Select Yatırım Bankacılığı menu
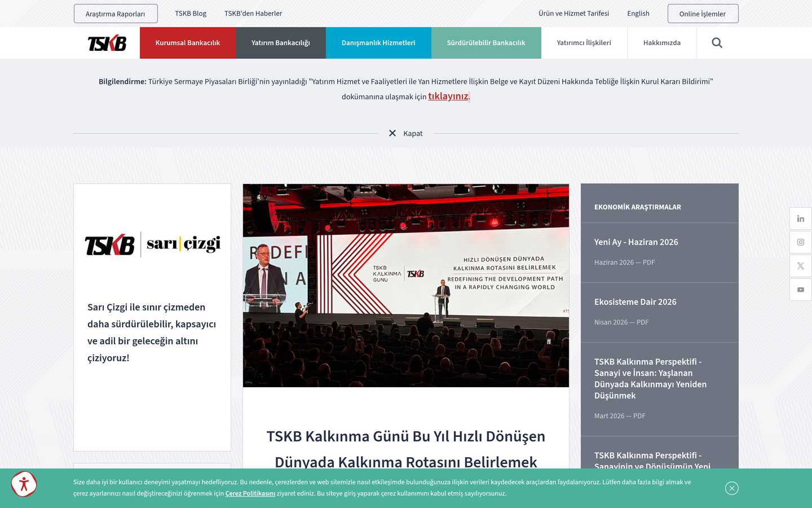The image size is (812, 508). 281,43
